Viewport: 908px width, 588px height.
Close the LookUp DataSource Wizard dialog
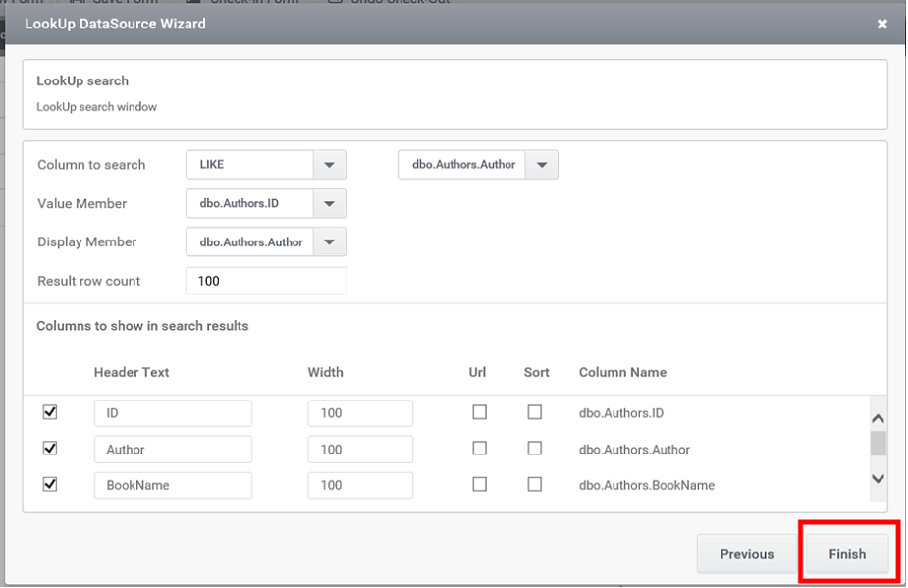click(x=881, y=24)
